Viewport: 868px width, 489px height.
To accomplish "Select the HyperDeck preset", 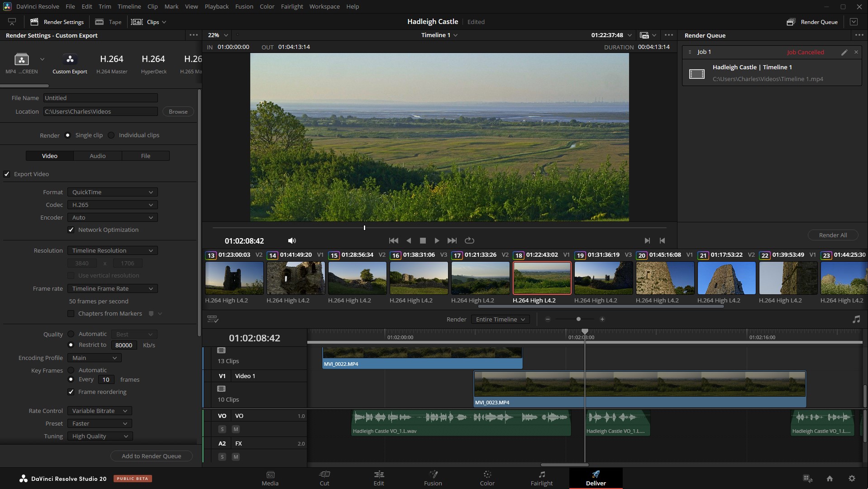I will tap(154, 64).
